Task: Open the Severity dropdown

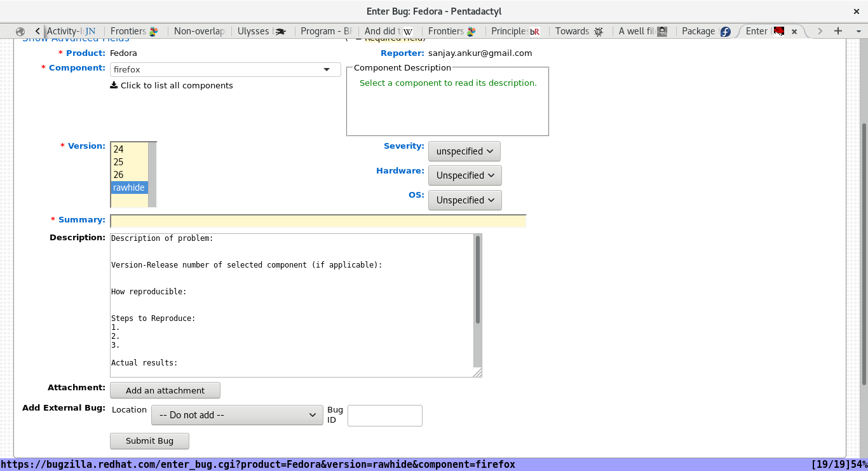Action: click(465, 151)
